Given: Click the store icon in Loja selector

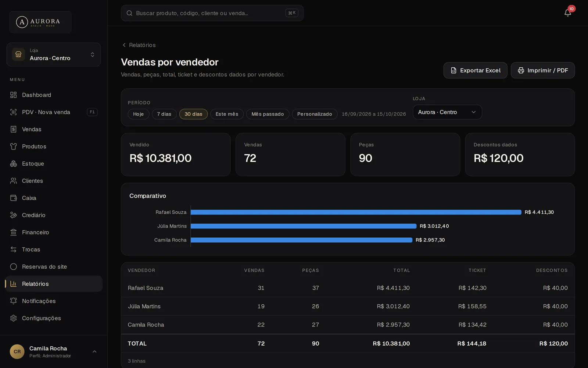Looking at the screenshot, I should (x=18, y=54).
